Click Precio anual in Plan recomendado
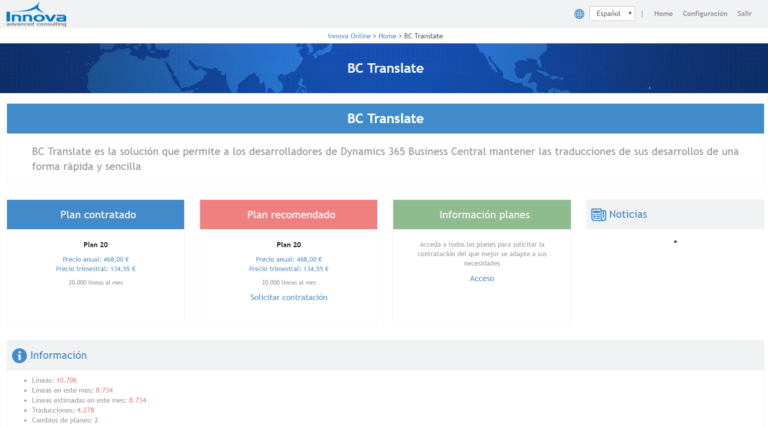Image resolution: width=768 pixels, height=427 pixels. click(288, 260)
